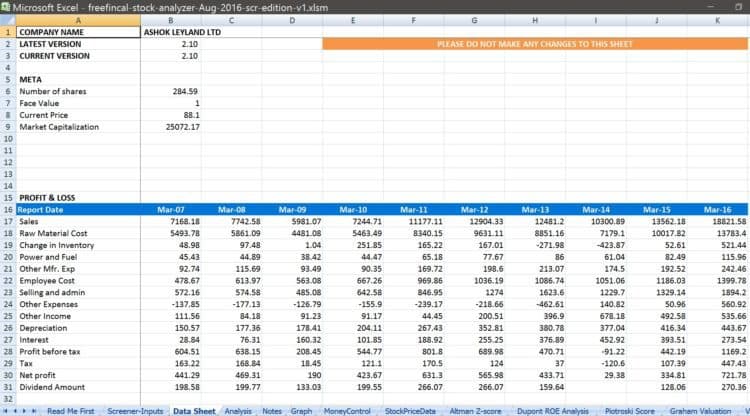Screen dimensions: 750x416
Task: Open the StockPriceData sheet tab
Action: coord(410,411)
